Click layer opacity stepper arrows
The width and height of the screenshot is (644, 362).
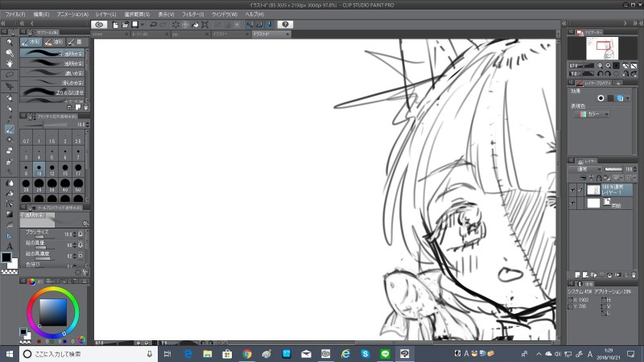(x=635, y=169)
